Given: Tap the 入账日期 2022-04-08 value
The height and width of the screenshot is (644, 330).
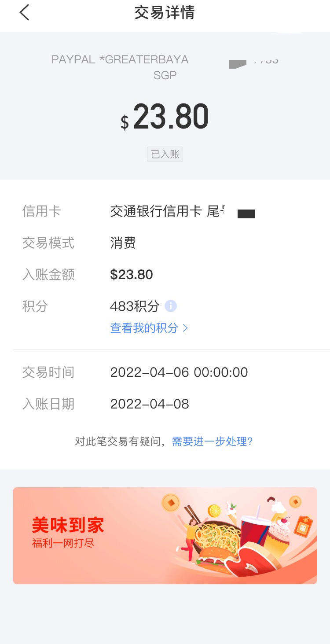Looking at the screenshot, I should 150,404.
